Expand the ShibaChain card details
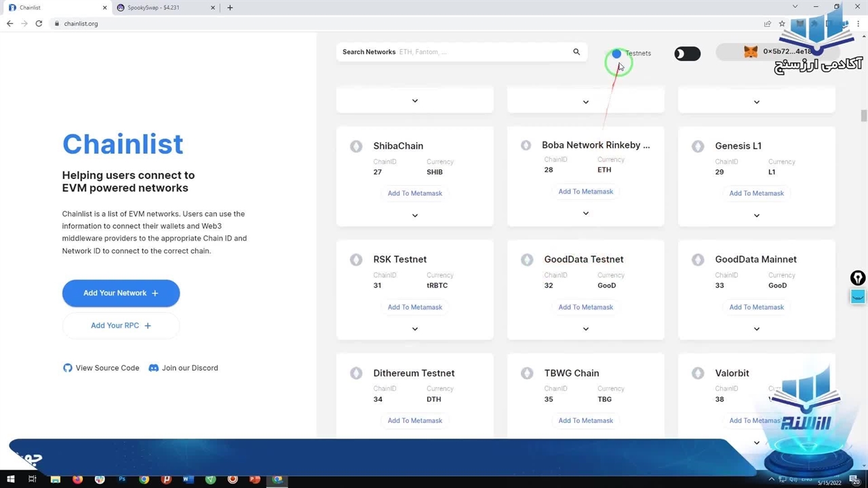This screenshot has height=488, width=868. point(415,216)
